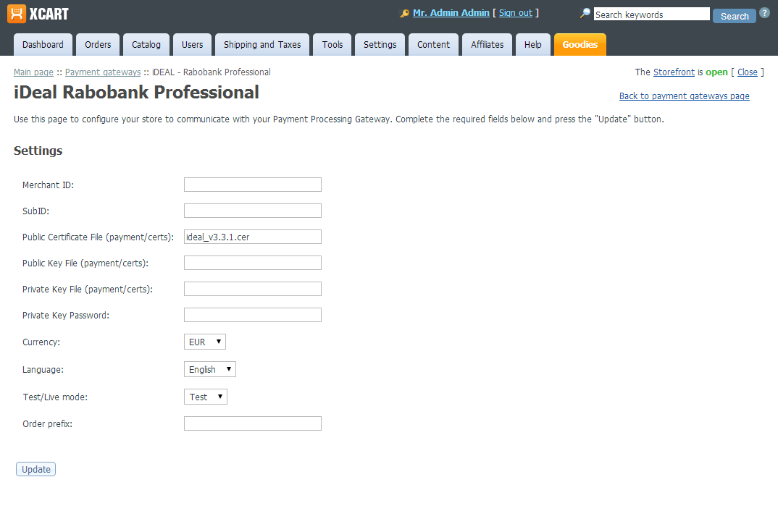778x532 pixels.
Task: Open the Settings tab
Action: (380, 45)
